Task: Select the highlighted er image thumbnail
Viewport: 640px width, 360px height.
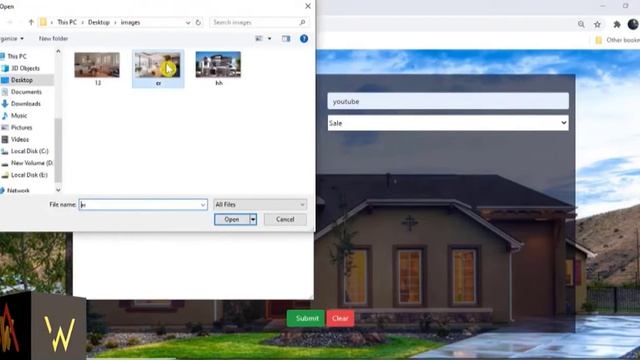Action: (x=158, y=69)
